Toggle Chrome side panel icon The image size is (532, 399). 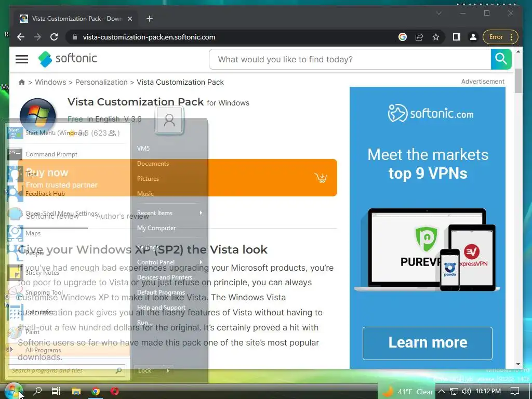[x=456, y=37]
